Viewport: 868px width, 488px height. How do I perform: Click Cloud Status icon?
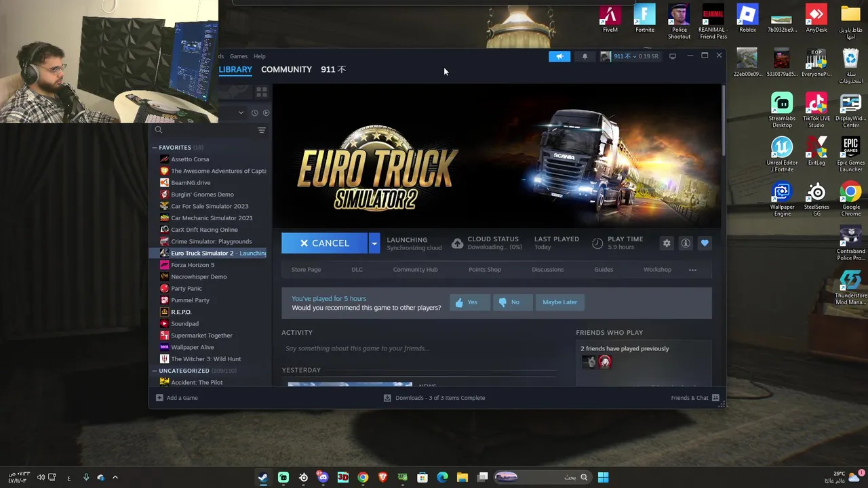pos(457,243)
